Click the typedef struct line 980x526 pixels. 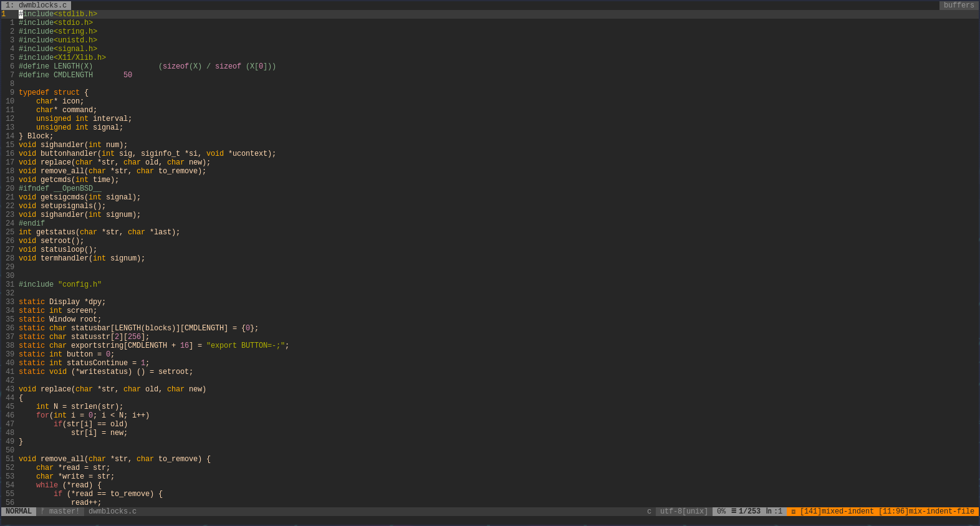(x=53, y=92)
